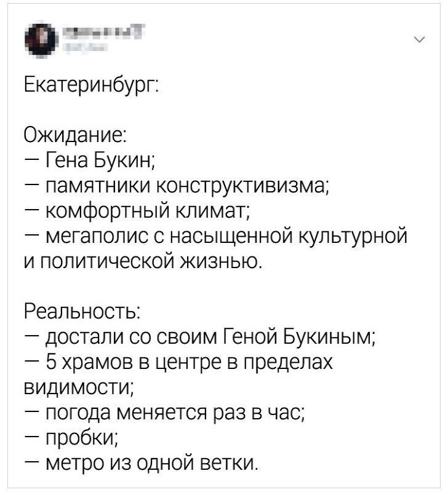Open the tweet options chevron menu
The height and width of the screenshot is (495, 448).
(419, 40)
